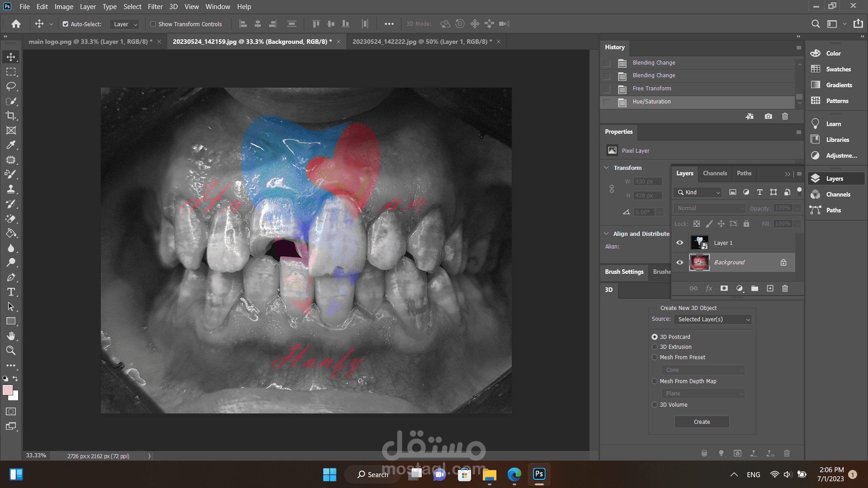Create new snapshot in History panel

(768, 117)
